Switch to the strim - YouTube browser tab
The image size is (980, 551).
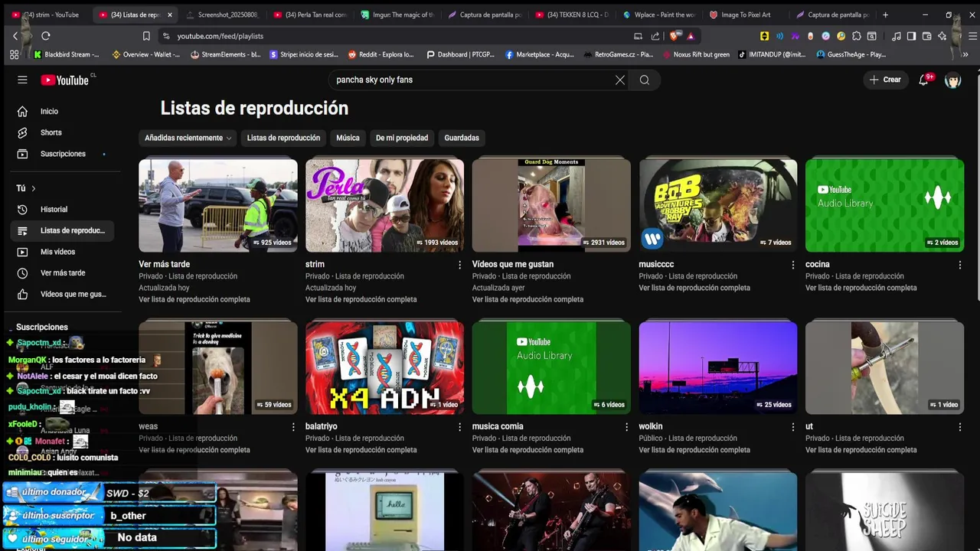click(x=46, y=15)
